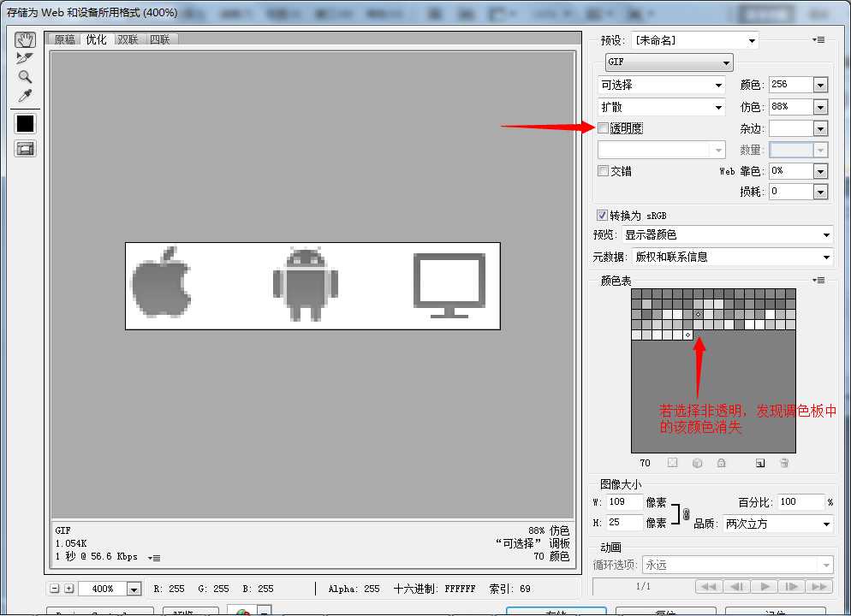Click the black eyedropper color swatch

pyautogui.click(x=25, y=123)
